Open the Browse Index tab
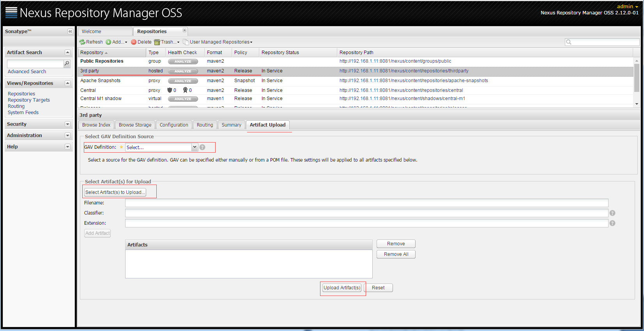The width and height of the screenshot is (644, 331). (x=96, y=125)
